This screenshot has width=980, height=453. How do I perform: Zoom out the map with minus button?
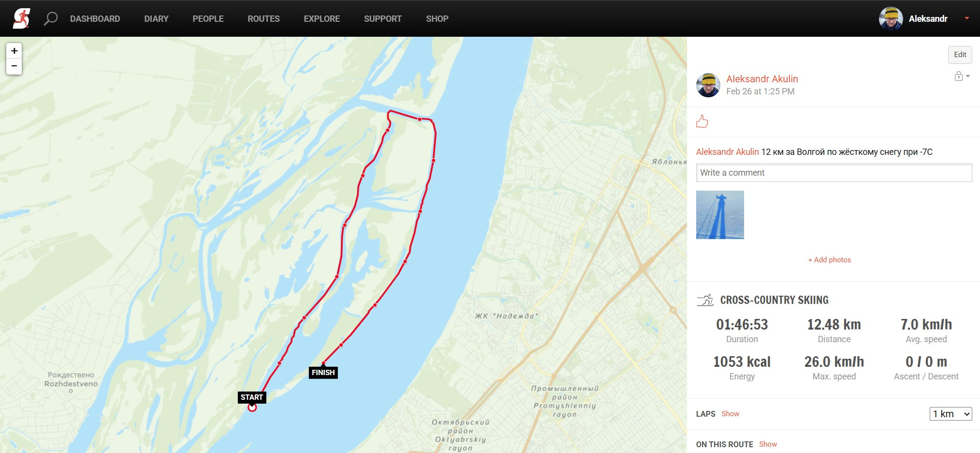pyautogui.click(x=14, y=66)
